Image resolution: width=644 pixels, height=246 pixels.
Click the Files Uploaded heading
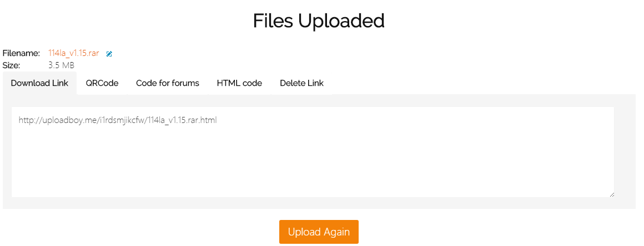click(319, 21)
